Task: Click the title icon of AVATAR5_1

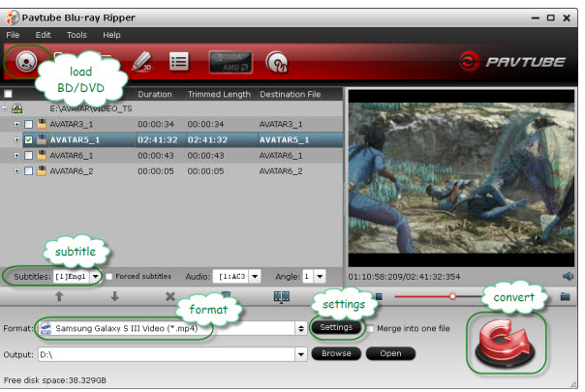Action: 42,140
